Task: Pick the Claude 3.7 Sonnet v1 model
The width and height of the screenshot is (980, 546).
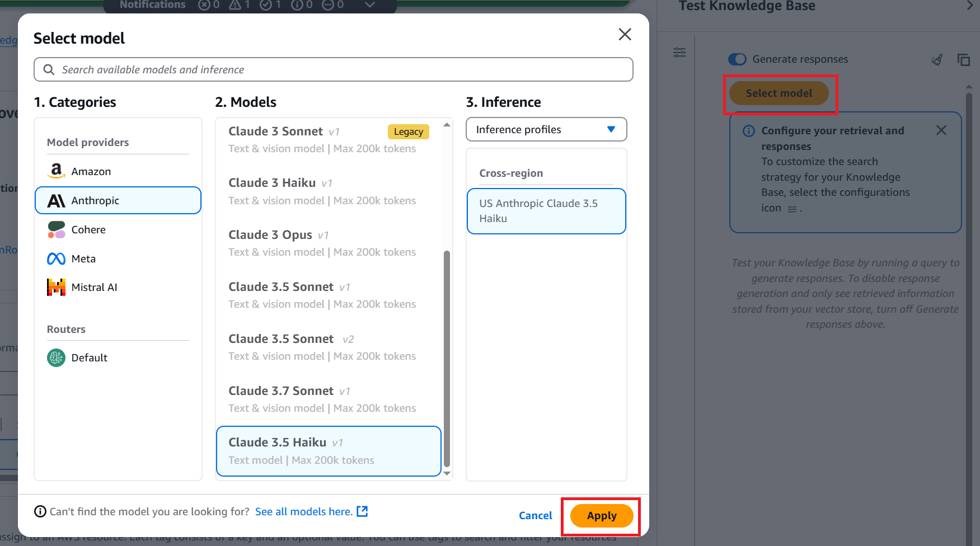Action: pyautogui.click(x=329, y=399)
